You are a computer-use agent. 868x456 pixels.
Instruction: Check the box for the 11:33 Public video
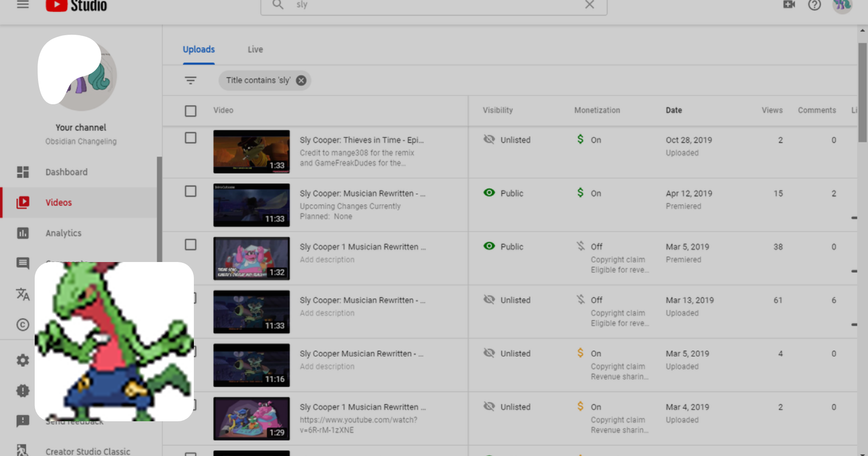(190, 192)
